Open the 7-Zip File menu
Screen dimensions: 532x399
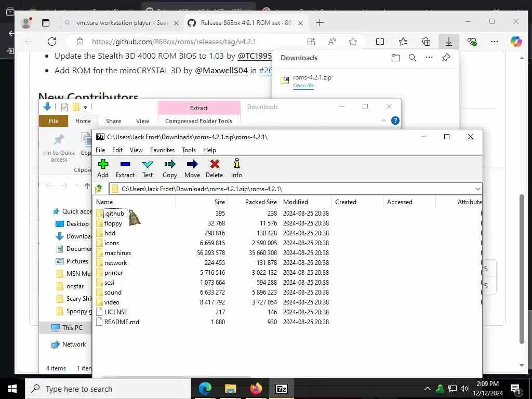point(100,150)
